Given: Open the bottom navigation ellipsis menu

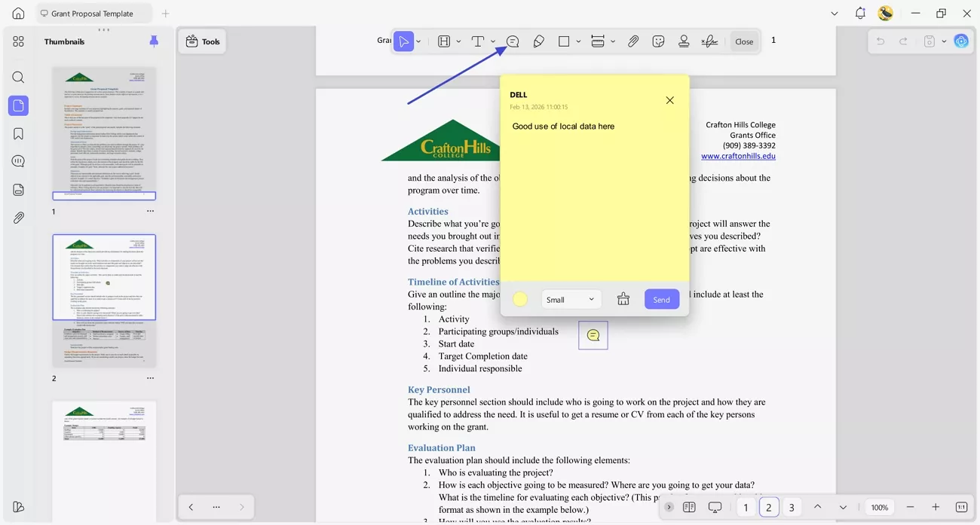Looking at the screenshot, I should point(216,508).
